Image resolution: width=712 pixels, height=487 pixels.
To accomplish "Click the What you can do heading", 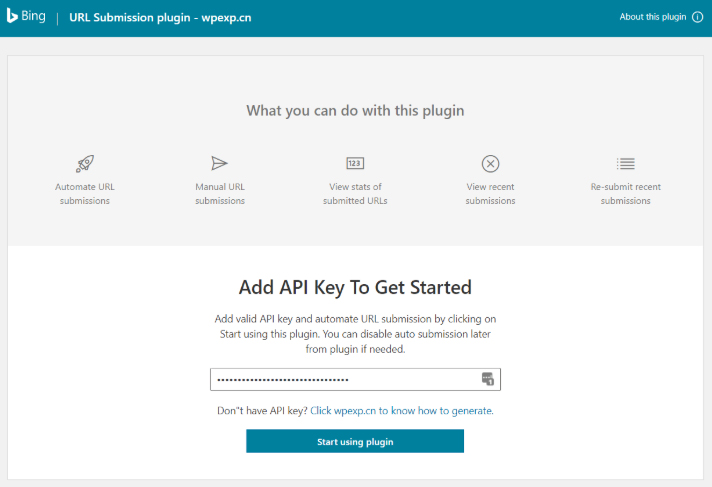I will coord(355,111).
